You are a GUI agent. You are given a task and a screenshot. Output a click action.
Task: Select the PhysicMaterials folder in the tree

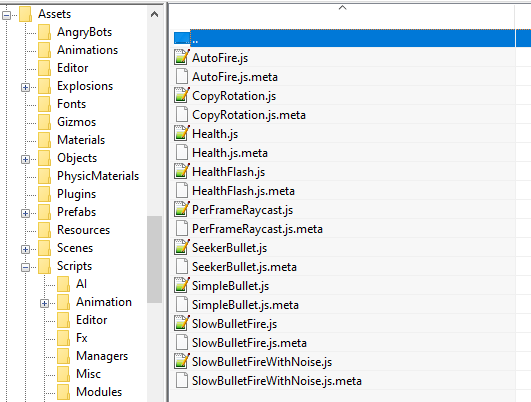pos(98,176)
